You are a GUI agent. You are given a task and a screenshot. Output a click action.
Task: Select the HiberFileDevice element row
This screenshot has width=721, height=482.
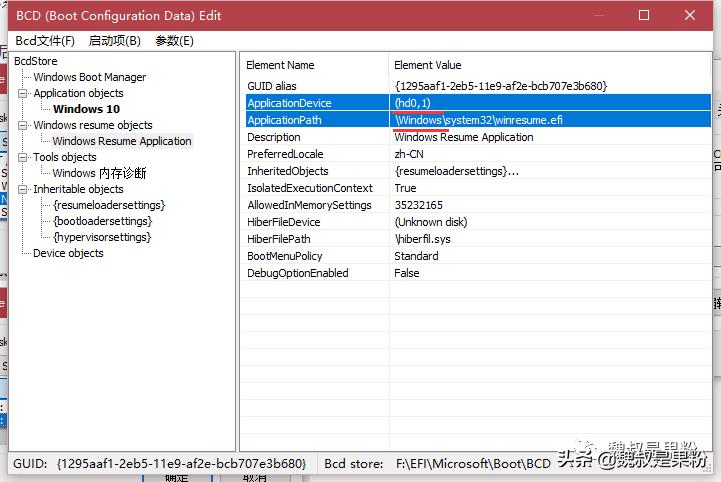pyautogui.click(x=477, y=222)
